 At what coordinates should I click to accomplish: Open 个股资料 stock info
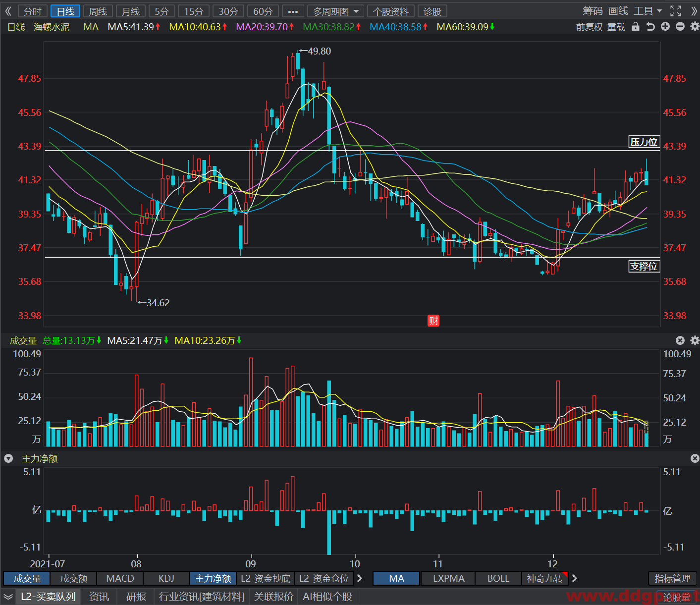391,11
